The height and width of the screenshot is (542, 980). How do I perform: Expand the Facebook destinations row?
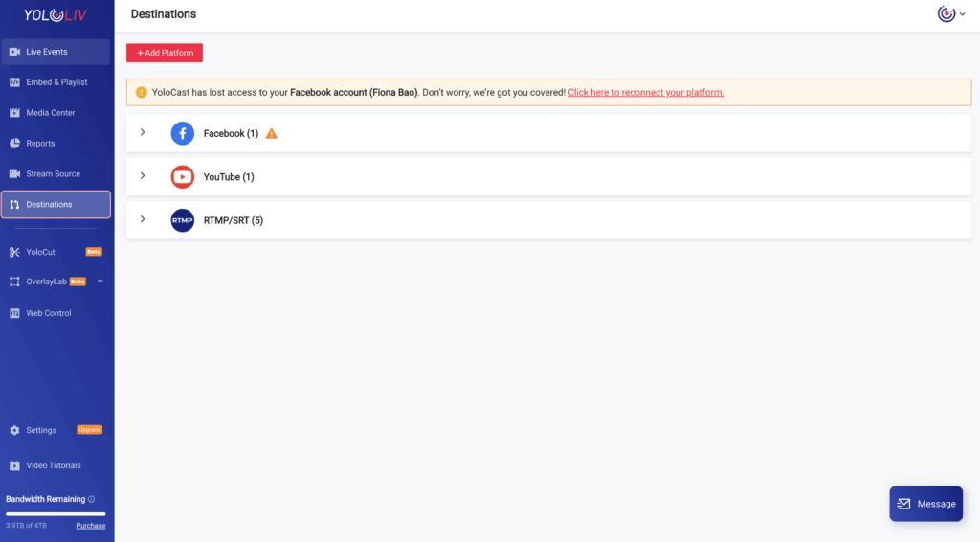point(143,133)
